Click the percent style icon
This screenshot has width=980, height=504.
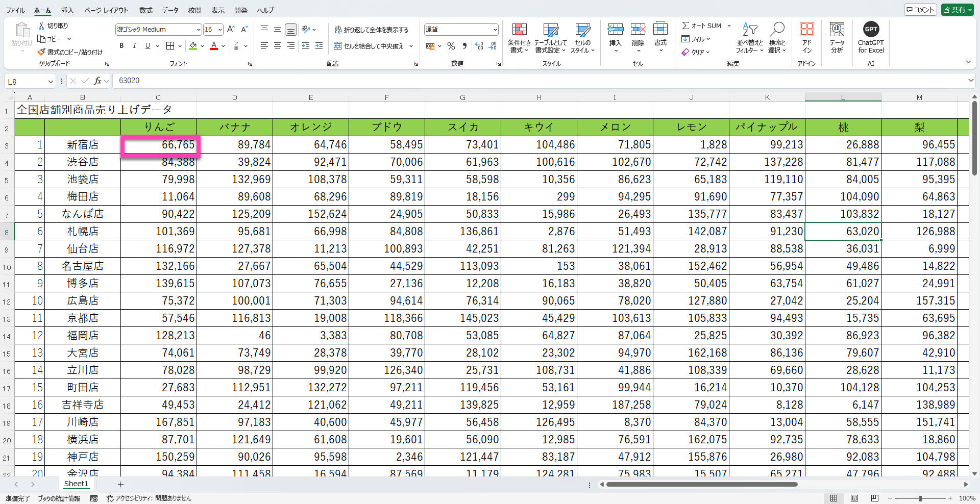(451, 46)
